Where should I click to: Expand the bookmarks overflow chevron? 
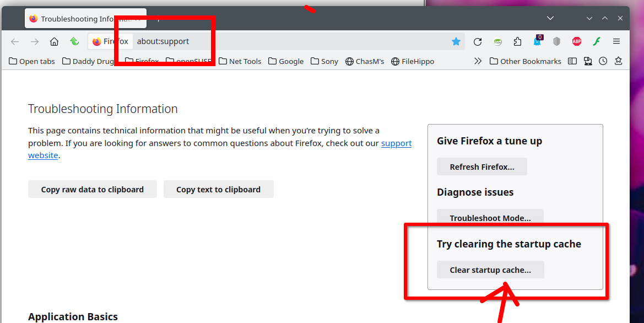tap(478, 61)
